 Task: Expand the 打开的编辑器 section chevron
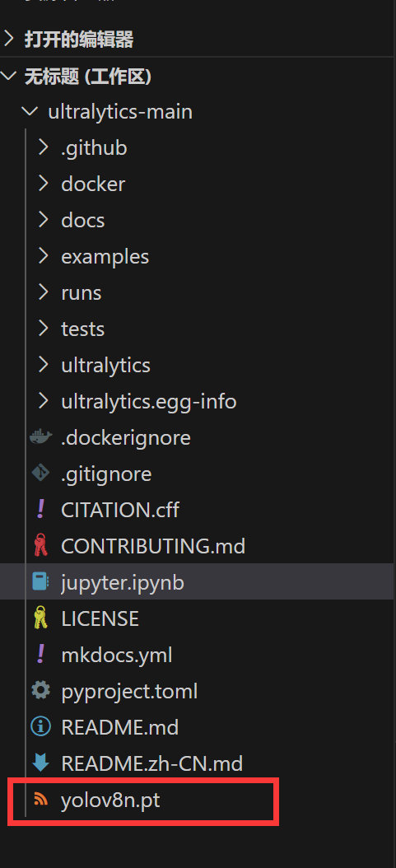pos(8,40)
